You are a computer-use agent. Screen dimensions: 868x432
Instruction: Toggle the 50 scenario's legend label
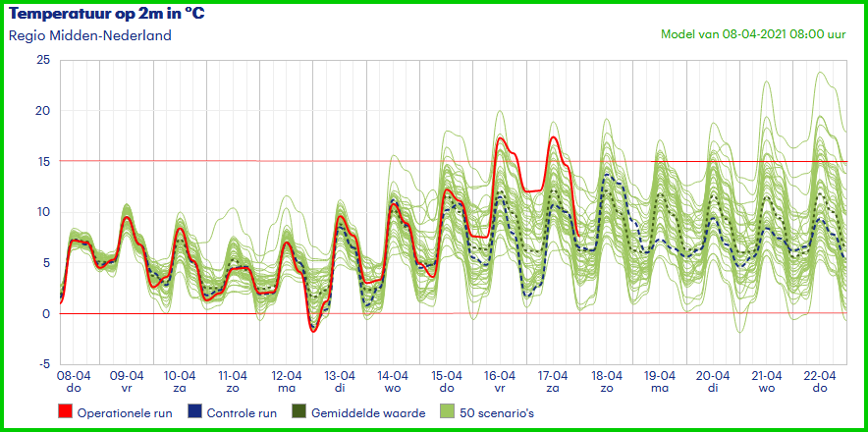497,413
